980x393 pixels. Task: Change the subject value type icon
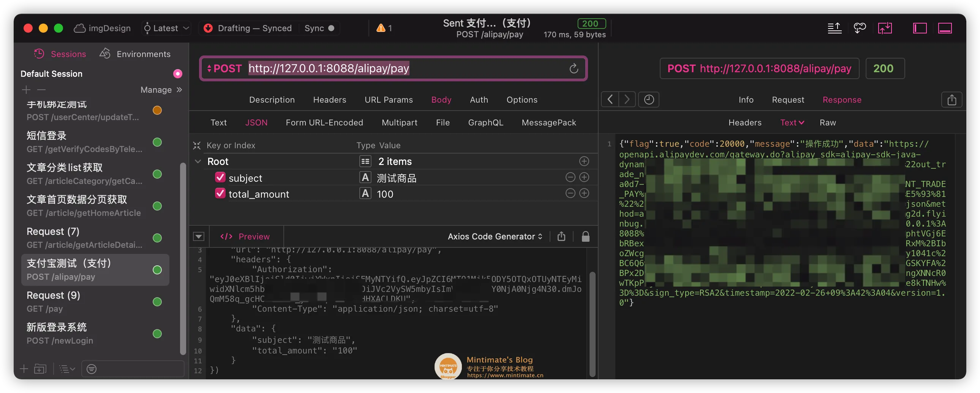coord(365,177)
